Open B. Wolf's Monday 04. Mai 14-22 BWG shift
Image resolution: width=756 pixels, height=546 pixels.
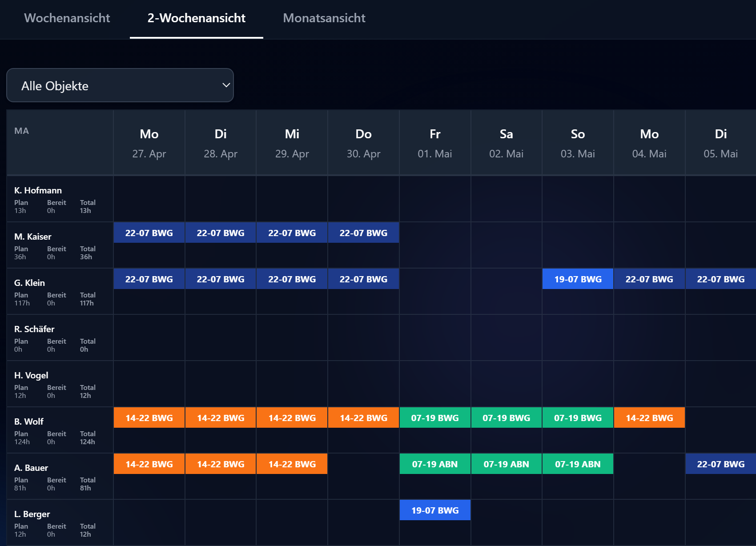click(649, 418)
